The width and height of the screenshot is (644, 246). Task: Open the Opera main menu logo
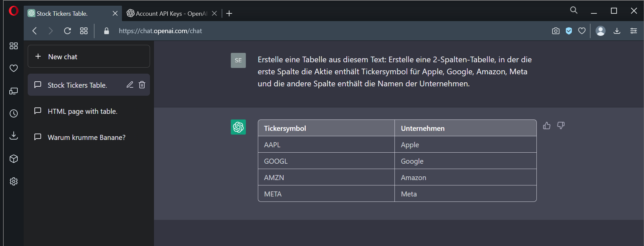click(x=14, y=11)
